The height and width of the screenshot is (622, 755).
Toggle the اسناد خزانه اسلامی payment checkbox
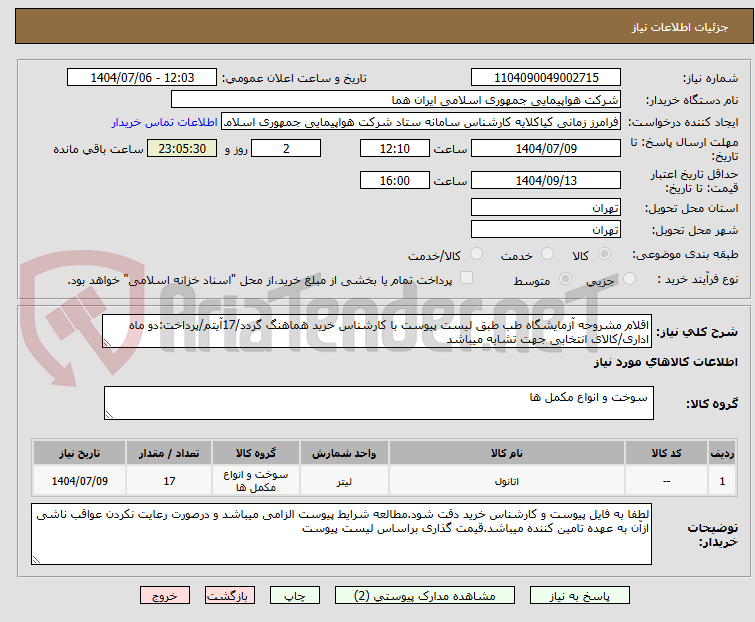click(x=466, y=280)
